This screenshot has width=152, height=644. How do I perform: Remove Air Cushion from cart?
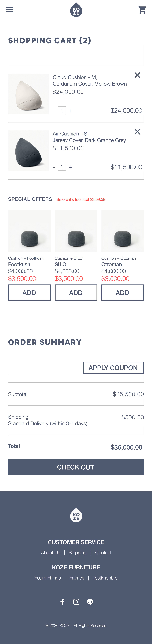click(x=137, y=132)
